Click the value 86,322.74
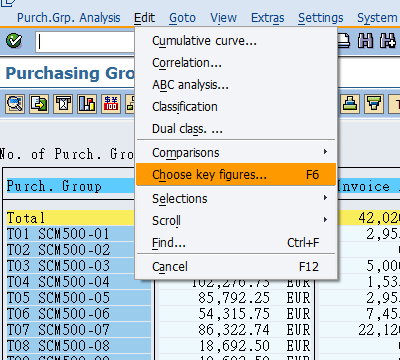 234,330
